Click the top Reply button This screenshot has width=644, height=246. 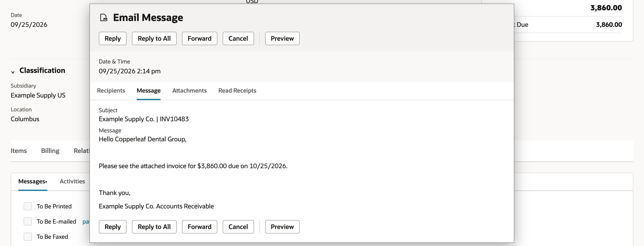[x=112, y=38]
